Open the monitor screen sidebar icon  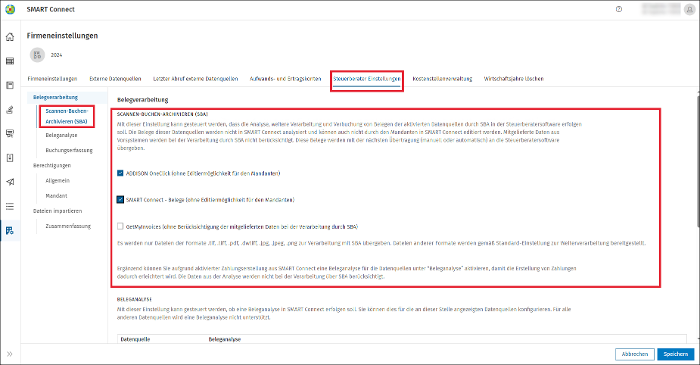tap(10, 133)
